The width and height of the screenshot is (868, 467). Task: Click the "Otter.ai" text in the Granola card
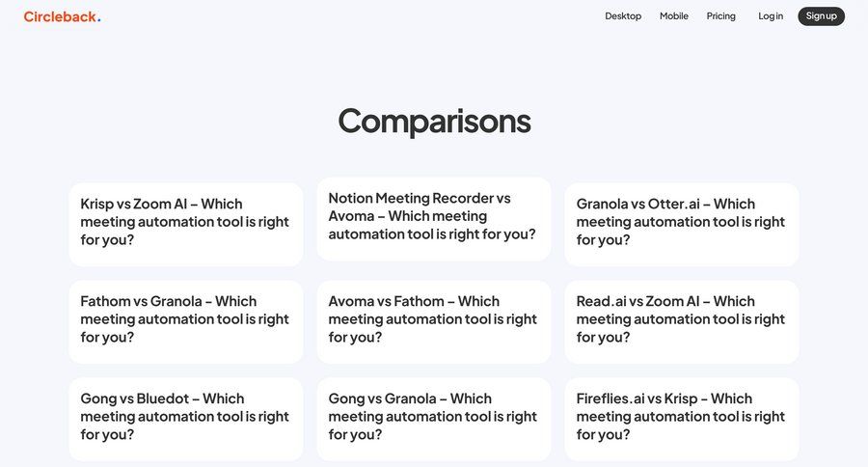click(673, 204)
